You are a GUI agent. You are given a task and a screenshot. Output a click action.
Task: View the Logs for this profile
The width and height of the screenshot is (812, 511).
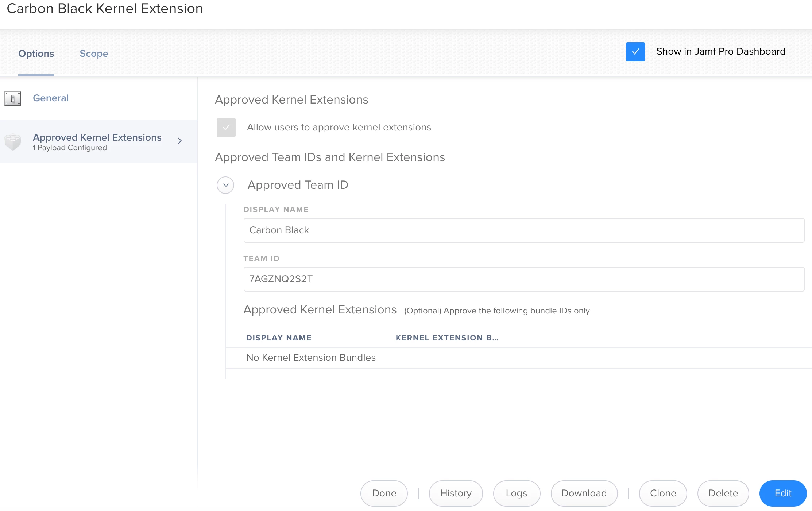pyautogui.click(x=516, y=493)
